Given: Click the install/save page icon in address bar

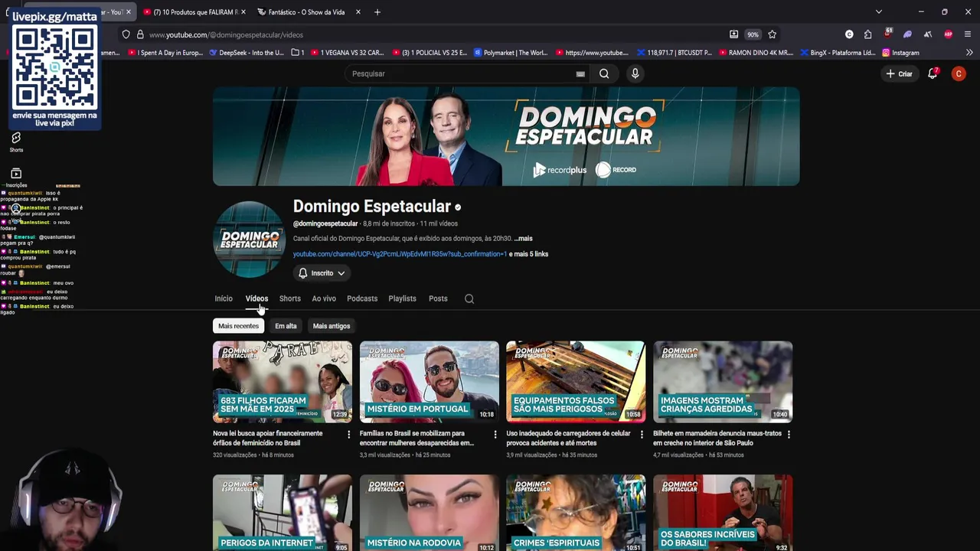Looking at the screenshot, I should tap(733, 34).
